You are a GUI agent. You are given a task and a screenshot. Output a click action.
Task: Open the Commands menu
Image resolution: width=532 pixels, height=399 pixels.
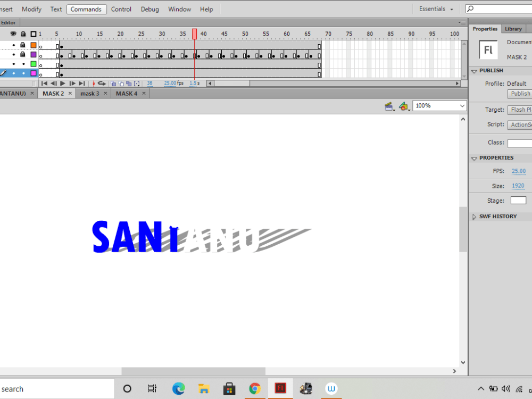tap(86, 9)
